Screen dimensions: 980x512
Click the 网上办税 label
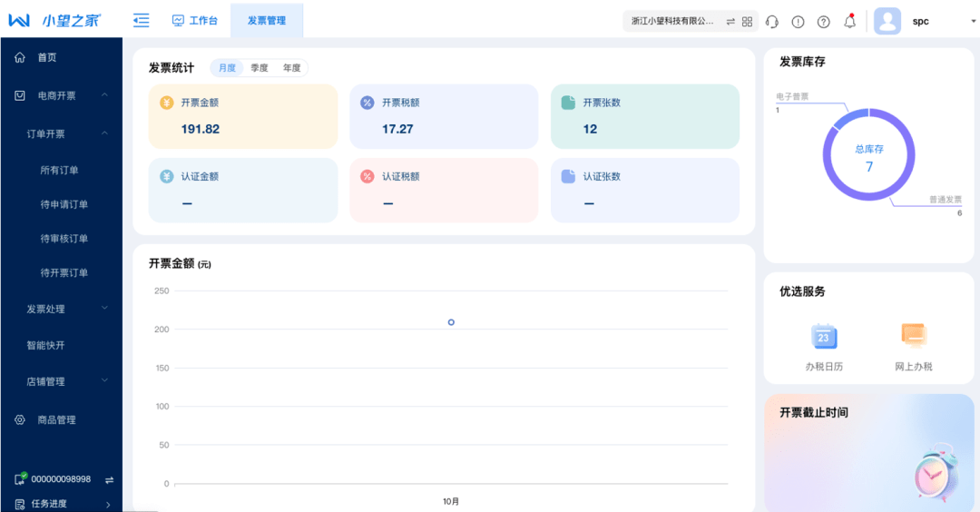914,367
